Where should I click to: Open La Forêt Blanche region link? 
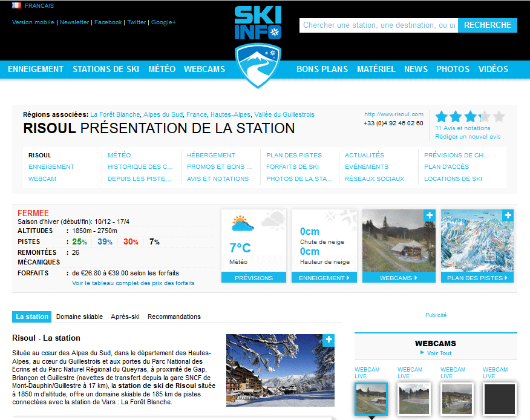tap(115, 114)
